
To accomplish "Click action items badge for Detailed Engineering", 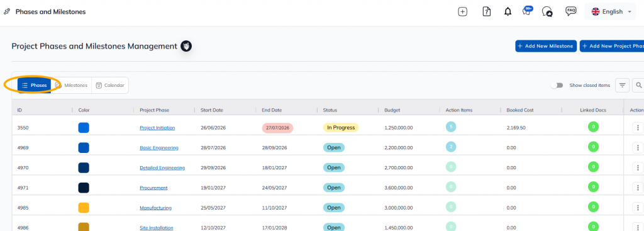I will point(451,167).
